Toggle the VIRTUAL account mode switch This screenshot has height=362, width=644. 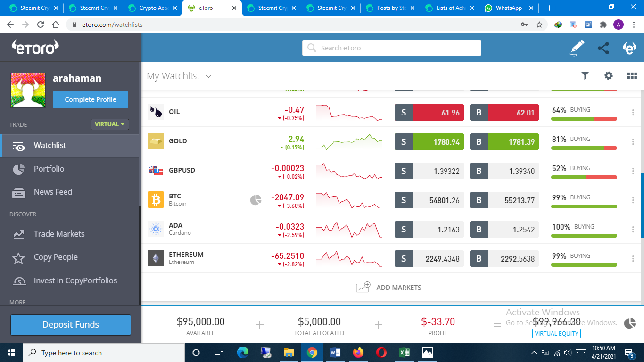[110, 124]
